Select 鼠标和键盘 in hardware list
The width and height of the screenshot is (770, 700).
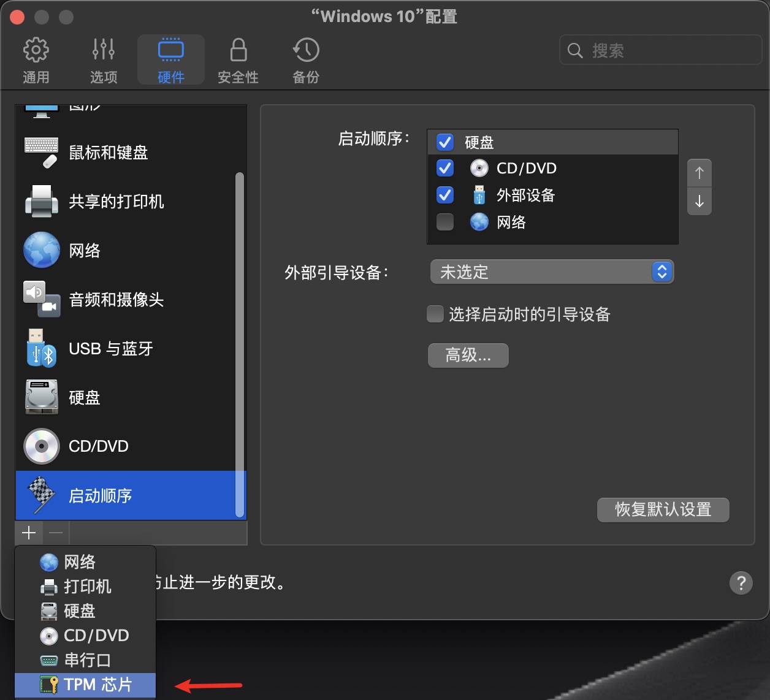point(125,153)
